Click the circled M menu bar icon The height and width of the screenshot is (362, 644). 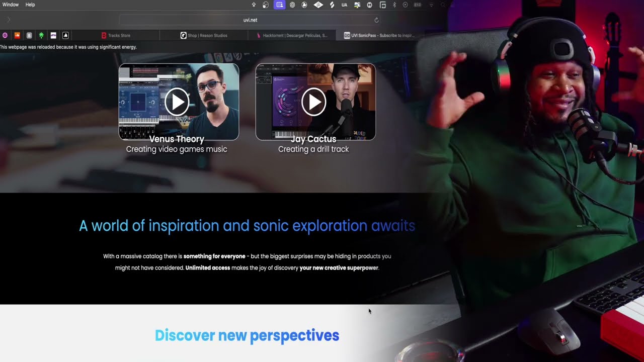[x=370, y=5]
